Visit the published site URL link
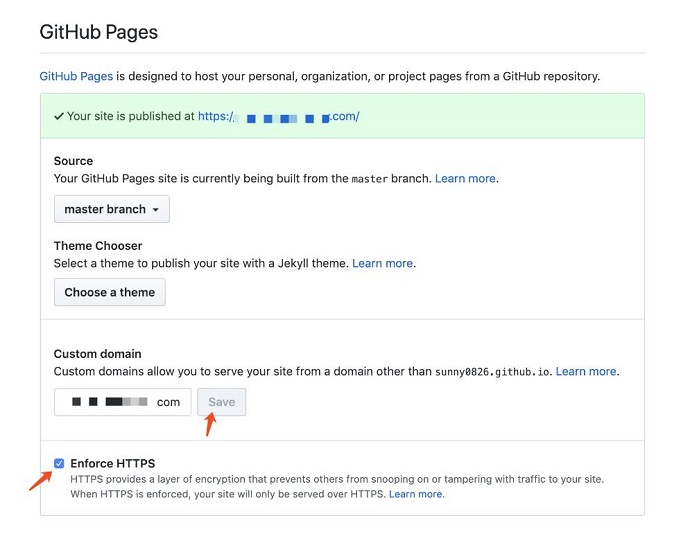 point(278,116)
